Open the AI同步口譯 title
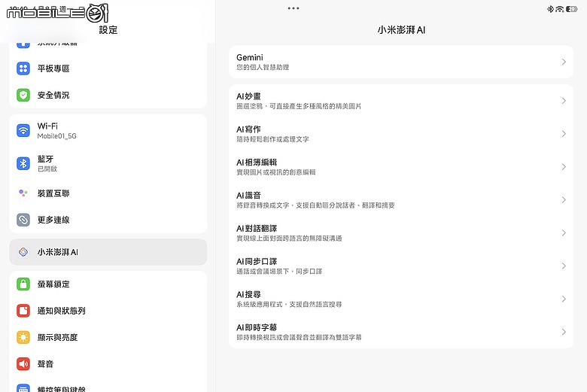 coord(257,261)
